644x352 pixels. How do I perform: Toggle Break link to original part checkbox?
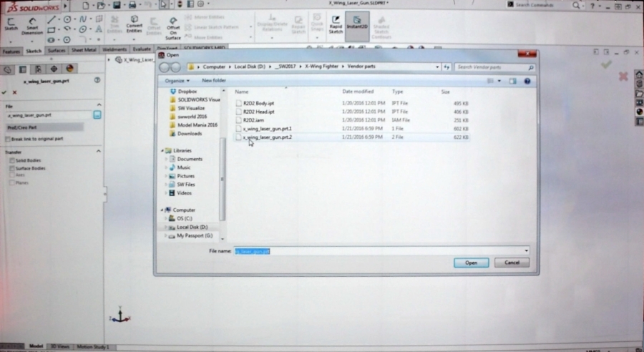7,139
